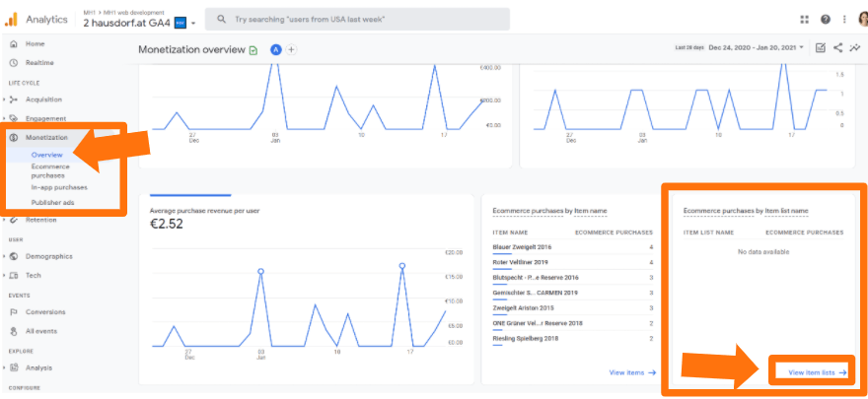Viewport: 868px width, 399px height.
Task: Click the All Users 'A' segment badge
Action: click(275, 49)
